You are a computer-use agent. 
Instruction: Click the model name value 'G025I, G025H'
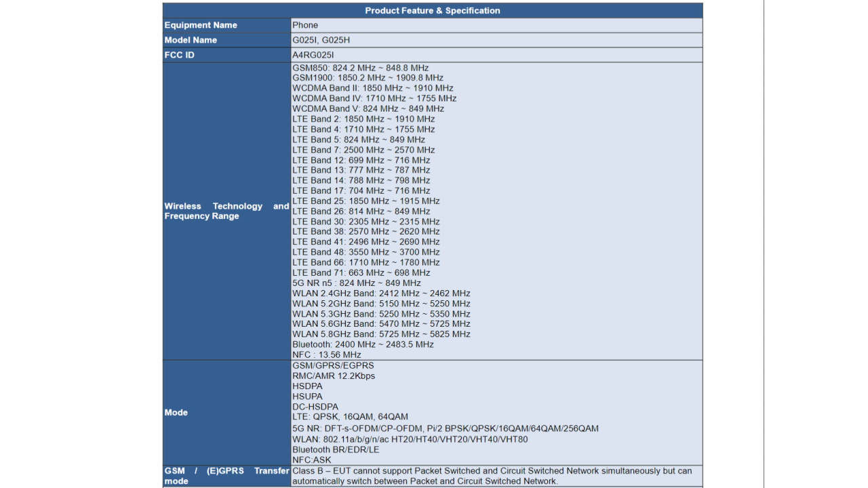click(x=321, y=40)
